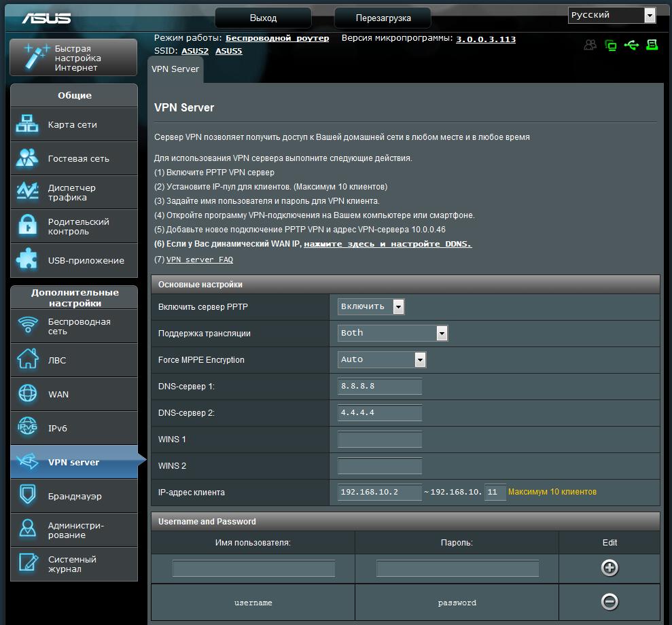This screenshot has height=625, width=672.
Task: Select VPN server sidebar icon
Action: click(27, 461)
